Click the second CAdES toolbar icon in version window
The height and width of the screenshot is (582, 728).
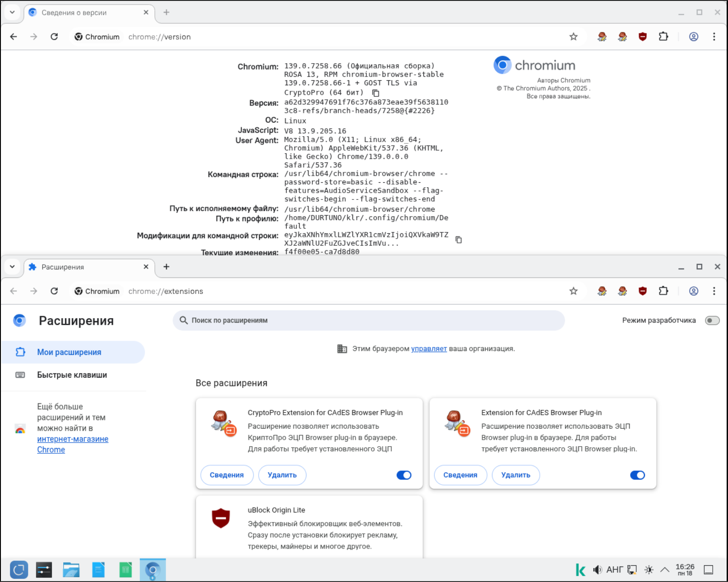pyautogui.click(x=622, y=37)
